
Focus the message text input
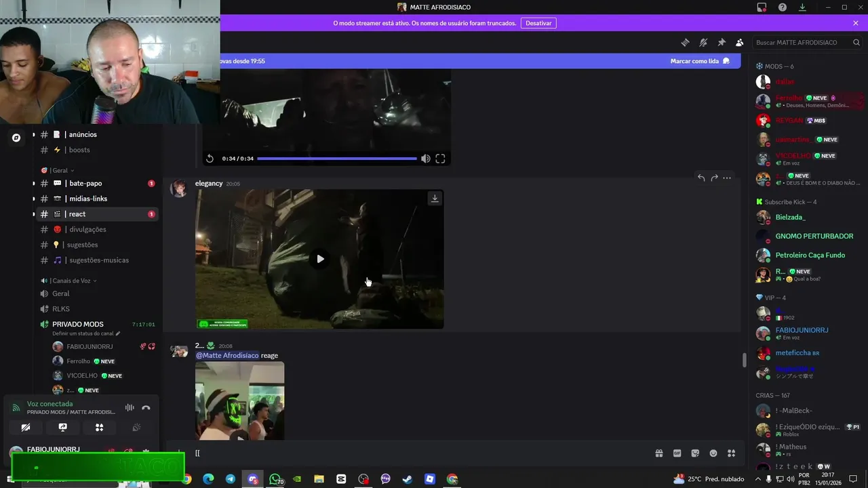pos(420,453)
